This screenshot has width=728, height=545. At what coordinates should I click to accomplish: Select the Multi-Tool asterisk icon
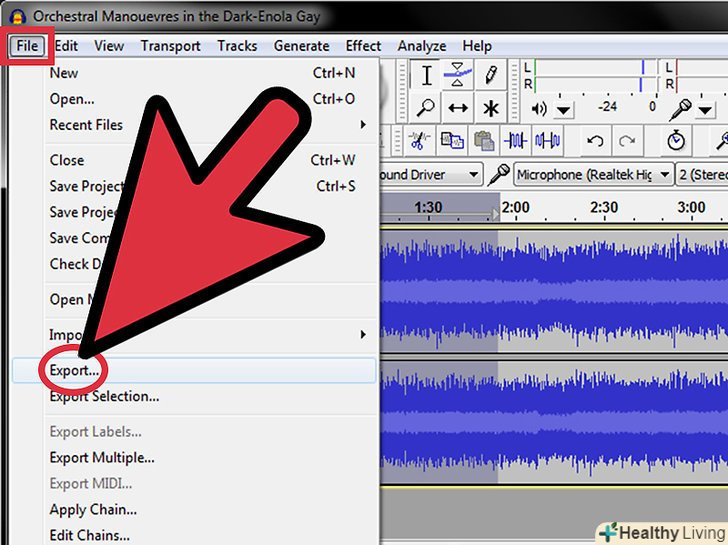pos(490,108)
